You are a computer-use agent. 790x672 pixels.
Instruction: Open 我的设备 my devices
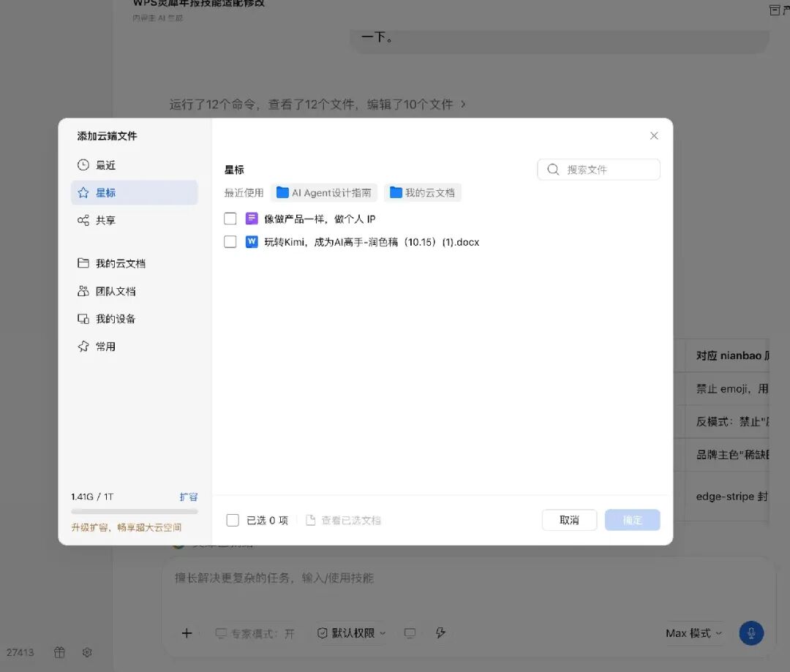point(134,319)
